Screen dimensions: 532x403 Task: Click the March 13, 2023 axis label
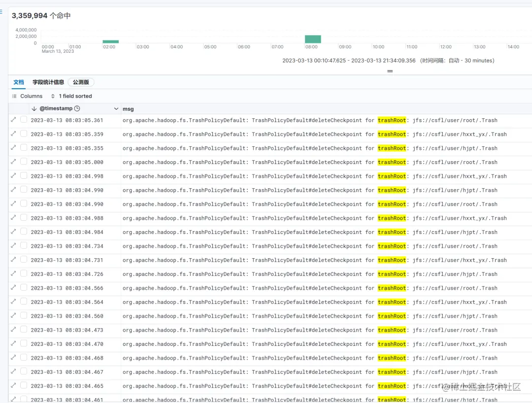tap(58, 51)
